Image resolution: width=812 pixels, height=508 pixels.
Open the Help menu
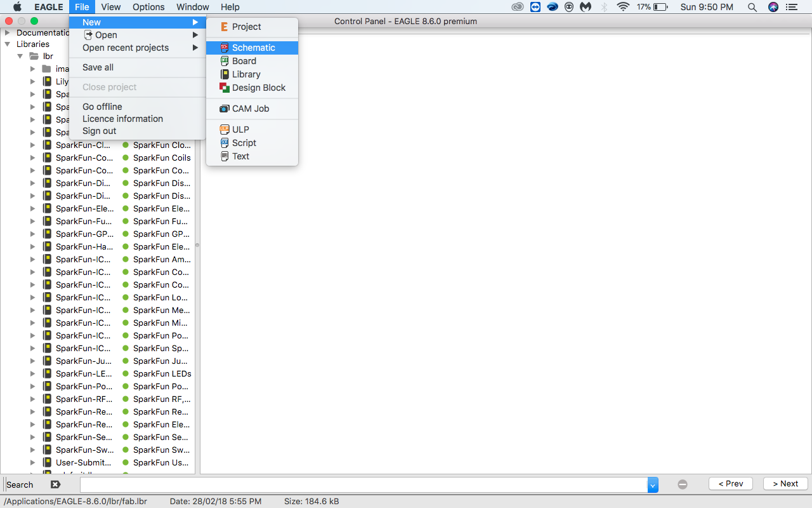point(230,7)
